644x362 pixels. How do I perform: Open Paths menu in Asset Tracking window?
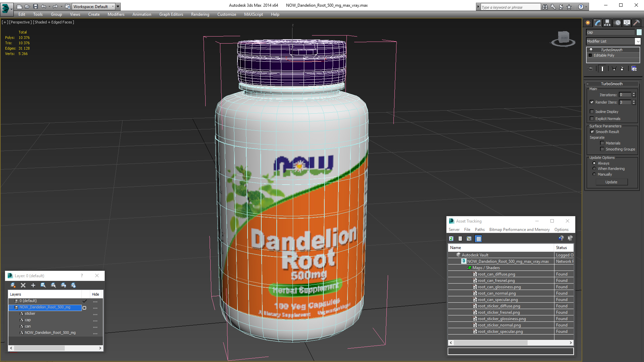pos(480,230)
